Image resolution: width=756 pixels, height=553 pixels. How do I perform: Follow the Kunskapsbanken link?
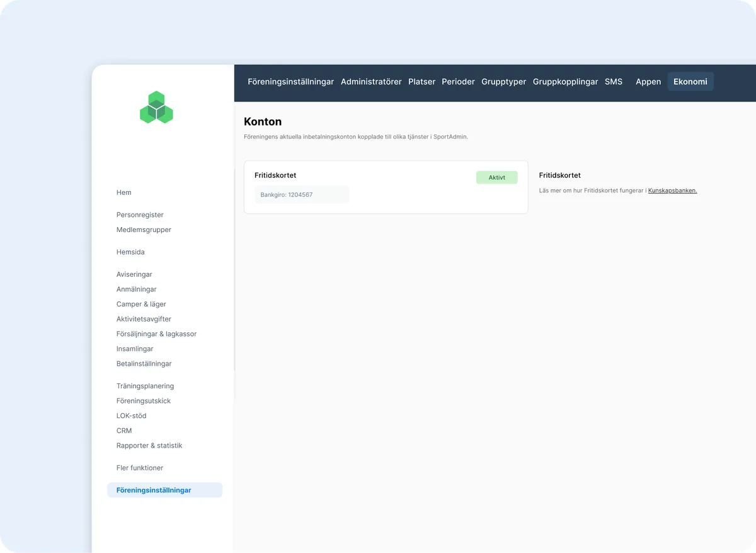click(672, 190)
